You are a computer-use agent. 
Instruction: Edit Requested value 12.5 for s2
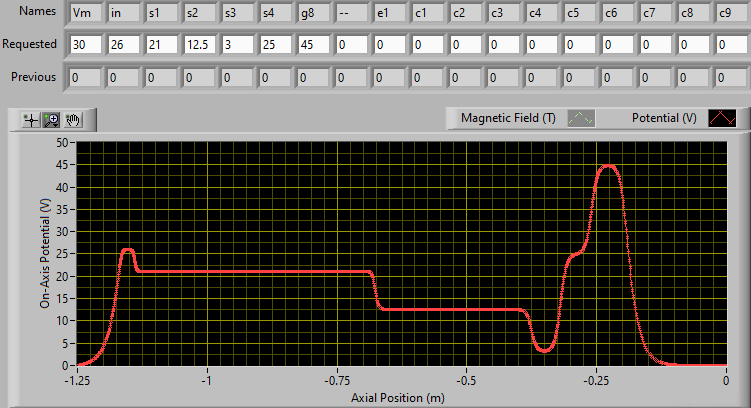pos(200,45)
